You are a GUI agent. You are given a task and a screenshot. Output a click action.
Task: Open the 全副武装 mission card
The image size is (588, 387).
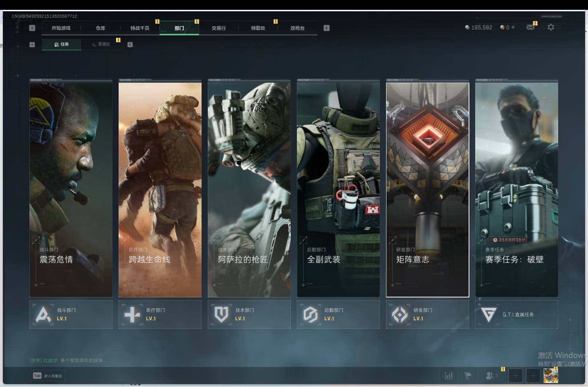[x=338, y=190]
